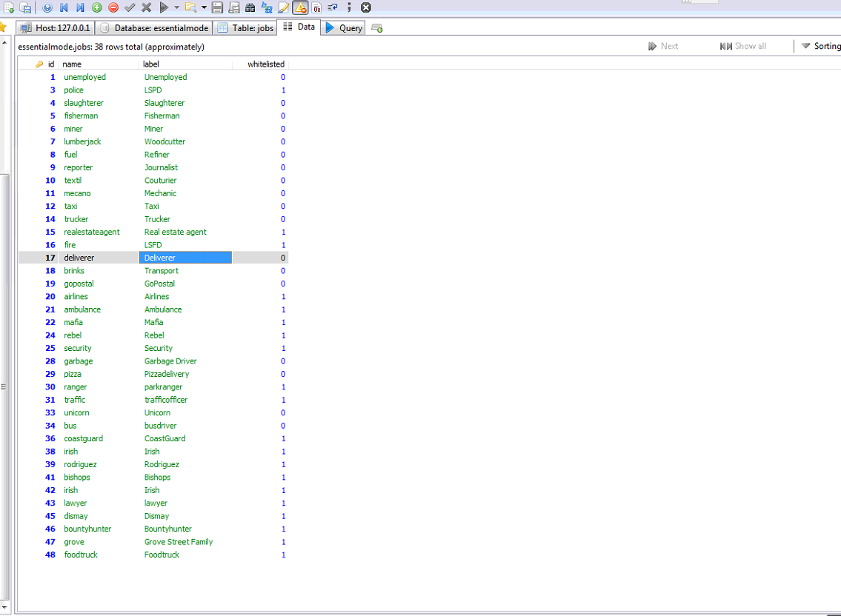Screen dimensions: 841x616
Task: Open a new query tab with plus icon
Action: 377,28
